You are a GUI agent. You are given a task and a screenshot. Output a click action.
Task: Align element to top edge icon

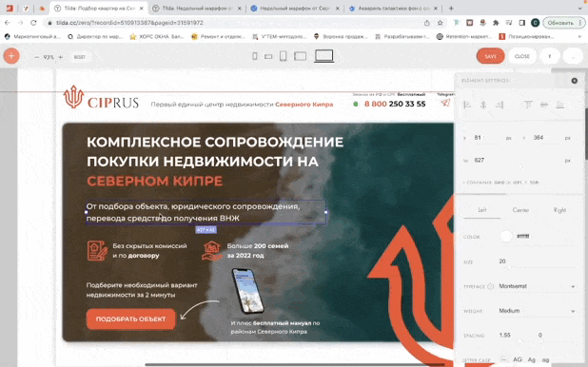coord(528,105)
